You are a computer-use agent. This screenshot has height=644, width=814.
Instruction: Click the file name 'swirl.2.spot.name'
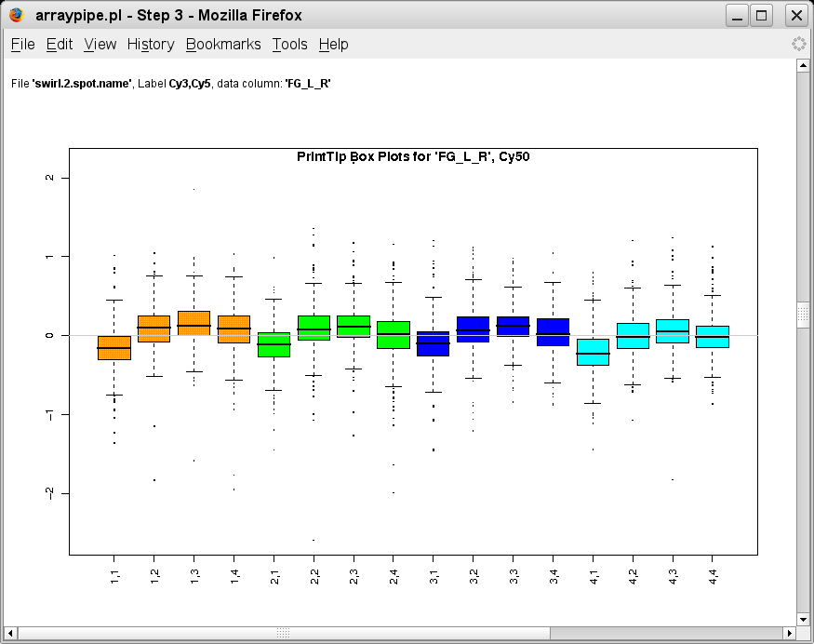click(x=82, y=84)
